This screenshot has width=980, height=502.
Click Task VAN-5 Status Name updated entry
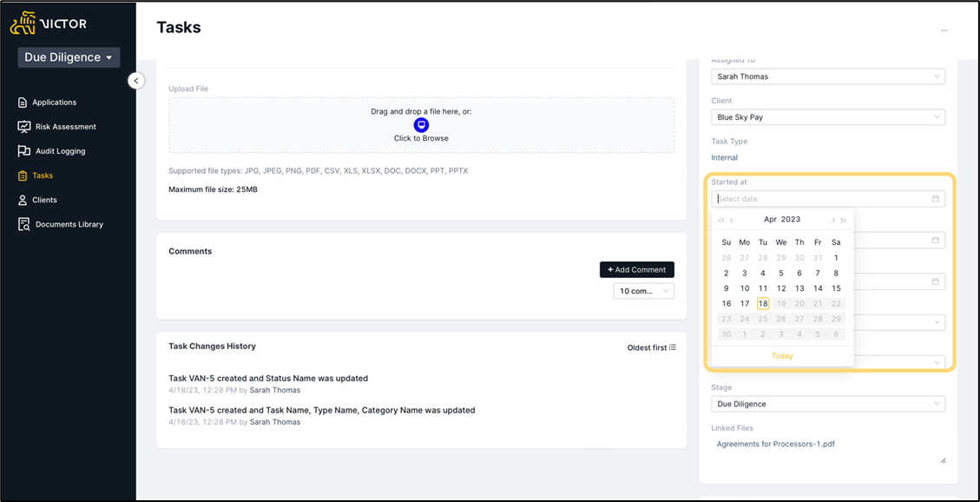pos(268,378)
